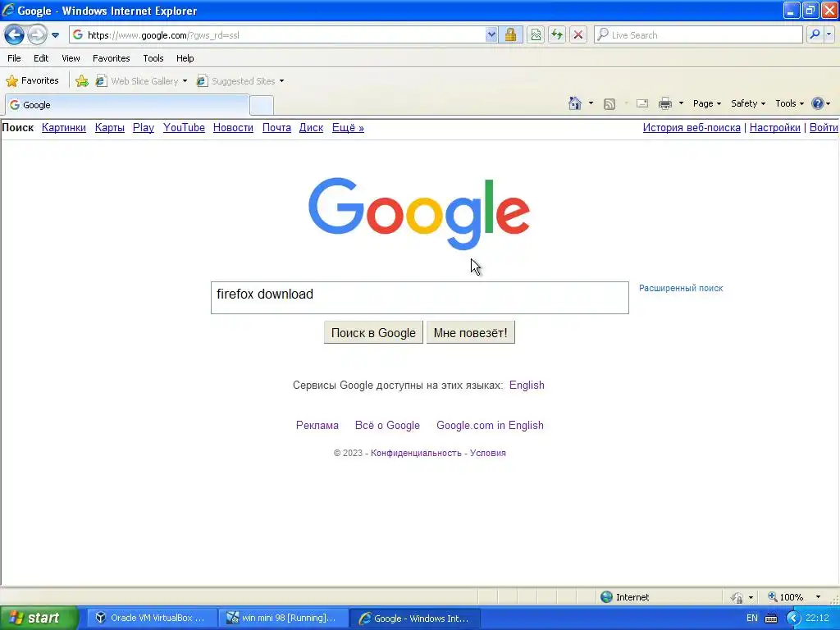Open search provider options dropdown
This screenshot has height=630, width=840.
click(829, 35)
